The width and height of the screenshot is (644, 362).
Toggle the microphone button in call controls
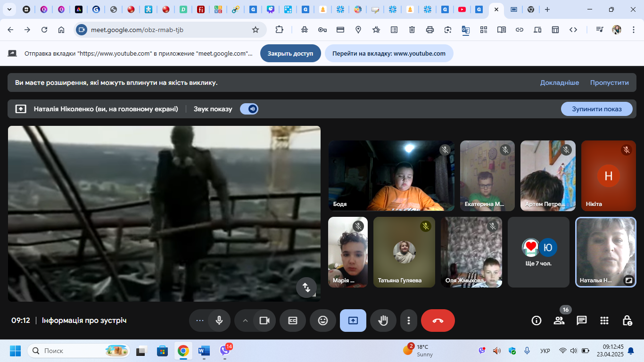pyautogui.click(x=219, y=321)
